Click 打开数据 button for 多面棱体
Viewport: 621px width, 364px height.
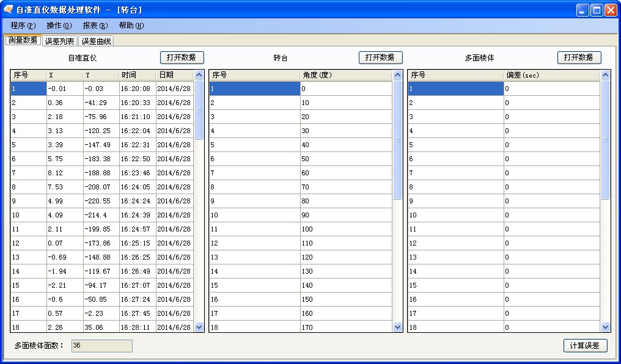coord(579,57)
